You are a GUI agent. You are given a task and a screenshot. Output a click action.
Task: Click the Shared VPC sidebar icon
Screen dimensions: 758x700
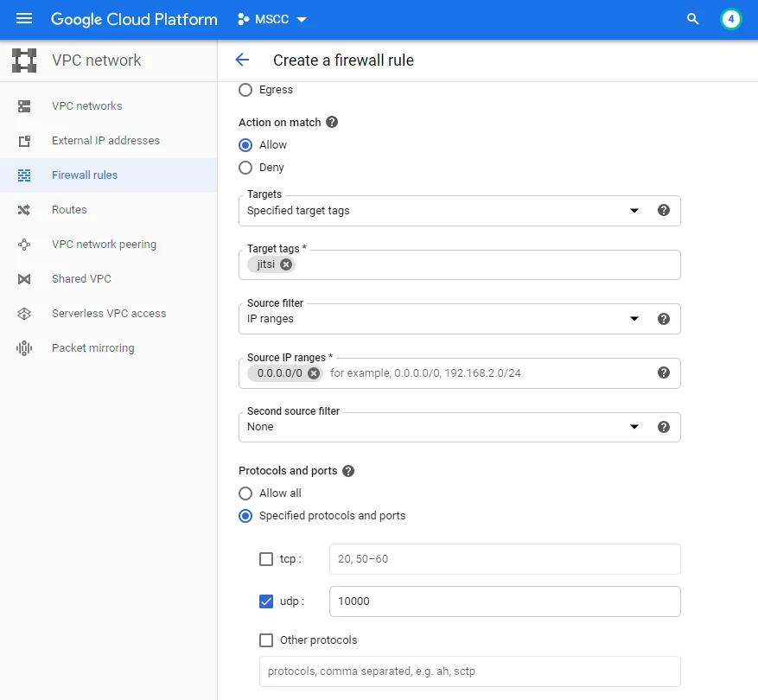[x=24, y=279]
